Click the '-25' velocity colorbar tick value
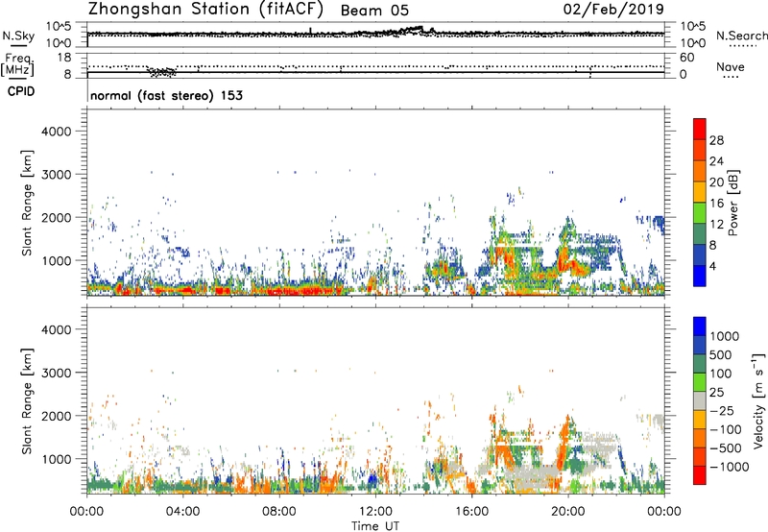Viewport: 768px width, 532px height. pyautogui.click(x=723, y=410)
